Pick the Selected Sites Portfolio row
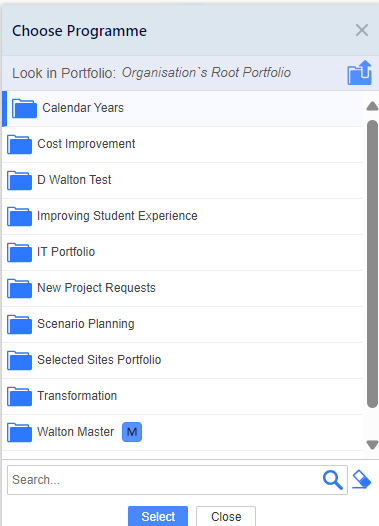Image resolution: width=379 pixels, height=526 pixels. (x=183, y=360)
